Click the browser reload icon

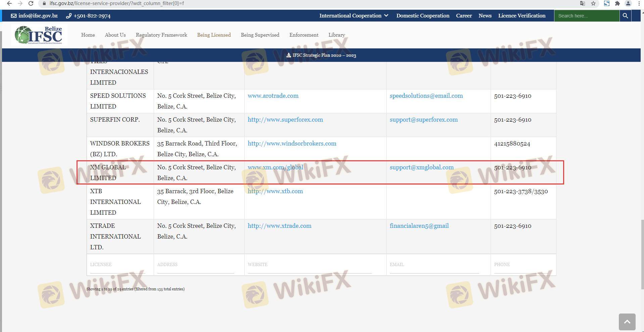pos(31,3)
